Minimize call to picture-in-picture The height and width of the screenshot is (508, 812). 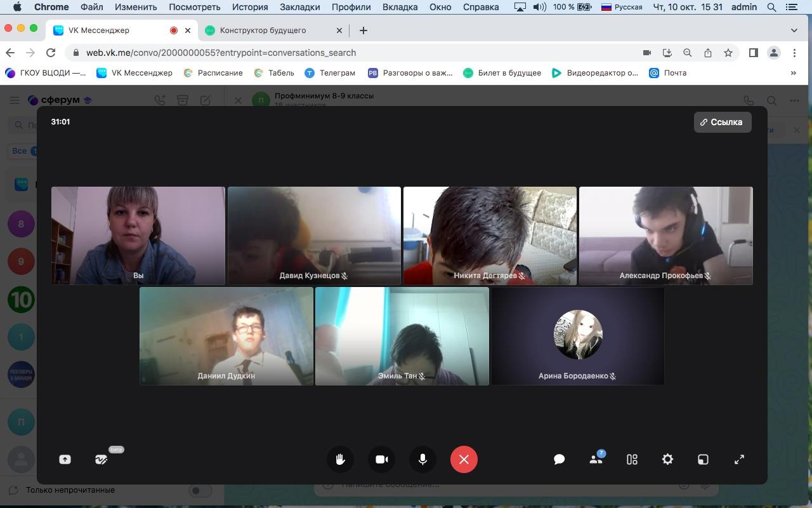[703, 459]
